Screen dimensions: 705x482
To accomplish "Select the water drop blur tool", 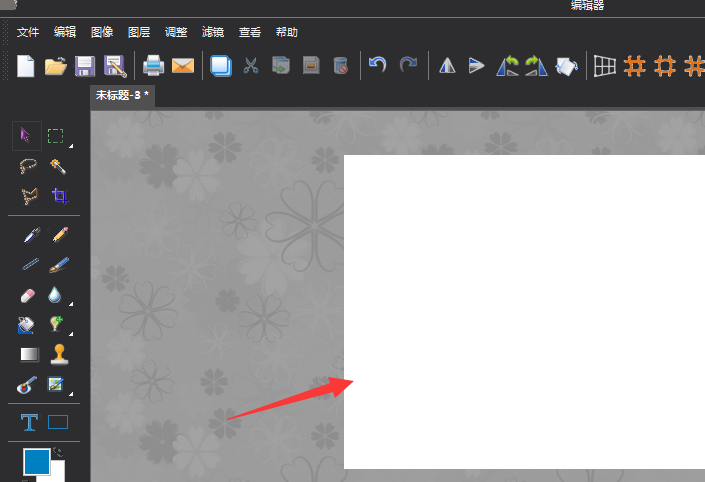I will 54,295.
